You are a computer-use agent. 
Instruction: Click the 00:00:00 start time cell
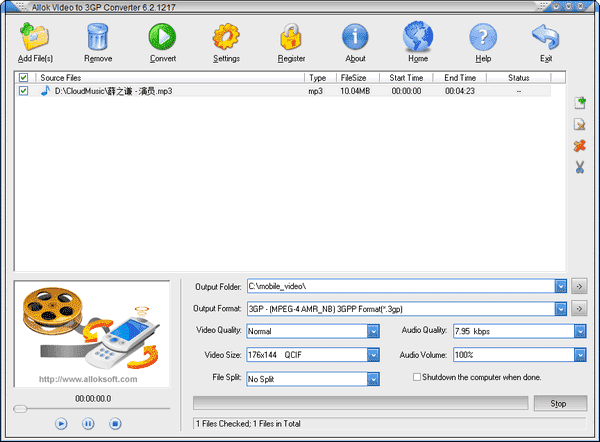[x=406, y=91]
